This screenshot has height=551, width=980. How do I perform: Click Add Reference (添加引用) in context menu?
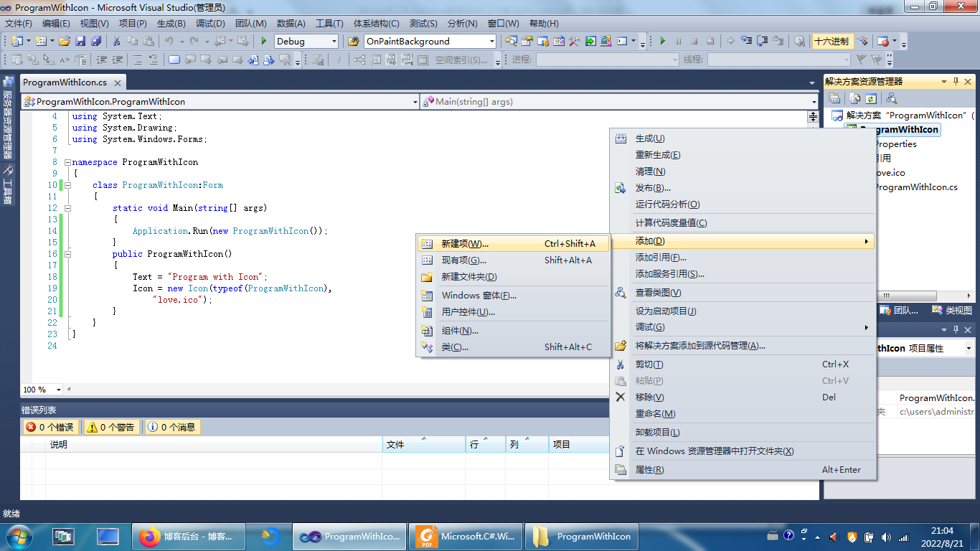tap(743, 258)
